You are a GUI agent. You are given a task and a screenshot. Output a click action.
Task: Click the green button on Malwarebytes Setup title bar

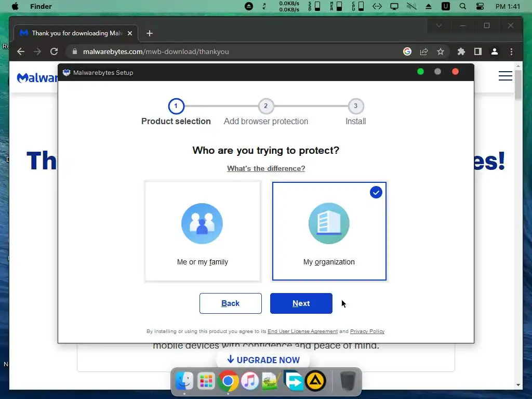[x=420, y=72]
